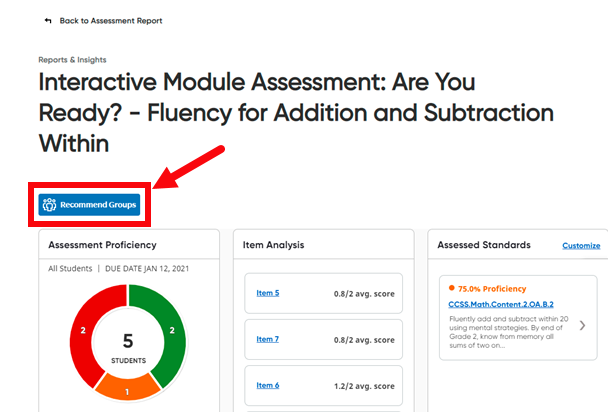Screen dimensions: 608x412
Task: Click Item 7's 0.8/2 avg. score
Action: point(364,340)
